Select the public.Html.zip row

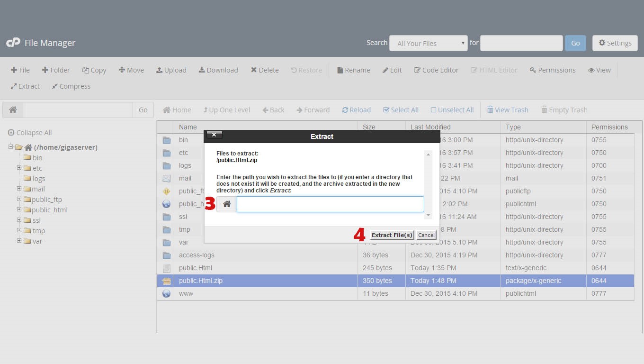coord(395,281)
